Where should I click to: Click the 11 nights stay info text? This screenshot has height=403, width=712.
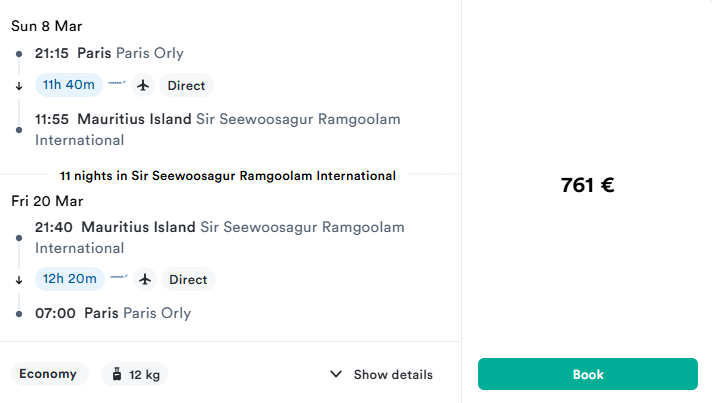[228, 175]
